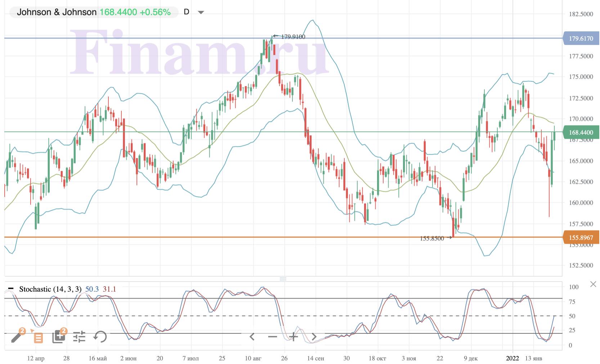Click the 182.5000 price axis label
The height and width of the screenshot is (364, 600).
pyautogui.click(x=581, y=14)
